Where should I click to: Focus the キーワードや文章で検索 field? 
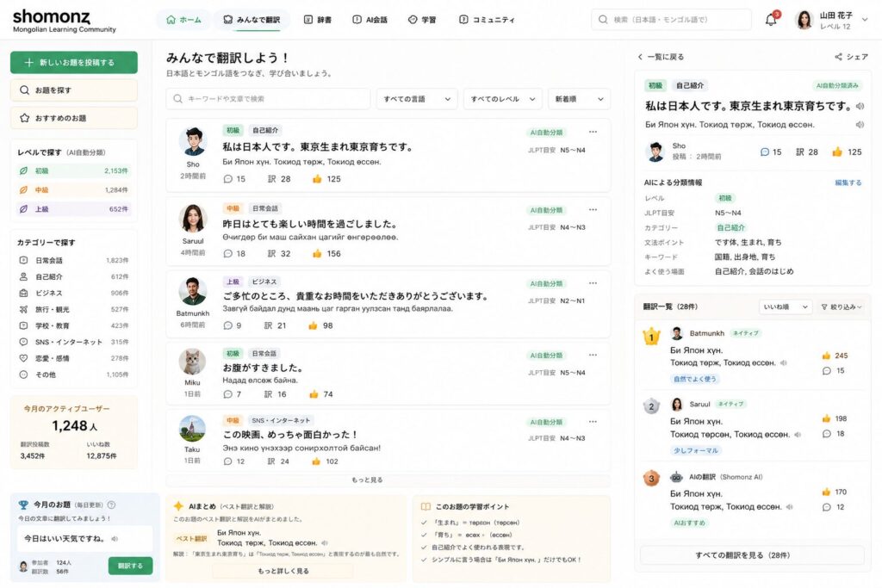pyautogui.click(x=268, y=99)
